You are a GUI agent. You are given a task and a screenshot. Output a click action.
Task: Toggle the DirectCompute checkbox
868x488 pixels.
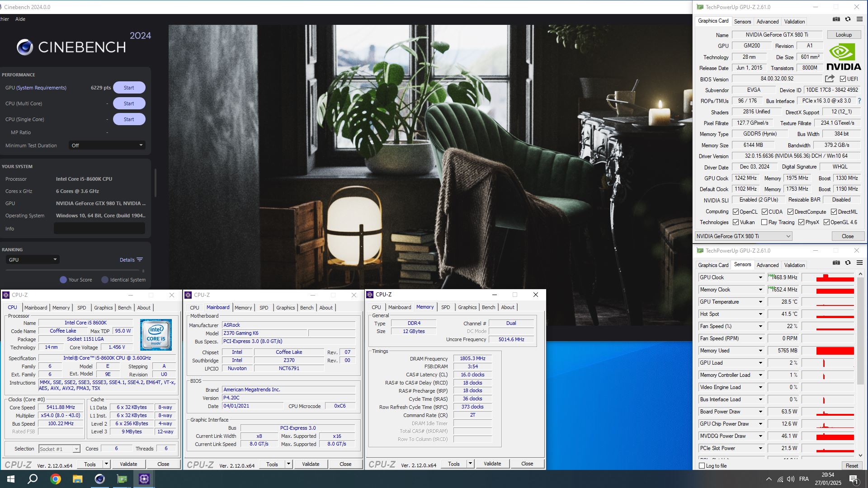tap(790, 212)
